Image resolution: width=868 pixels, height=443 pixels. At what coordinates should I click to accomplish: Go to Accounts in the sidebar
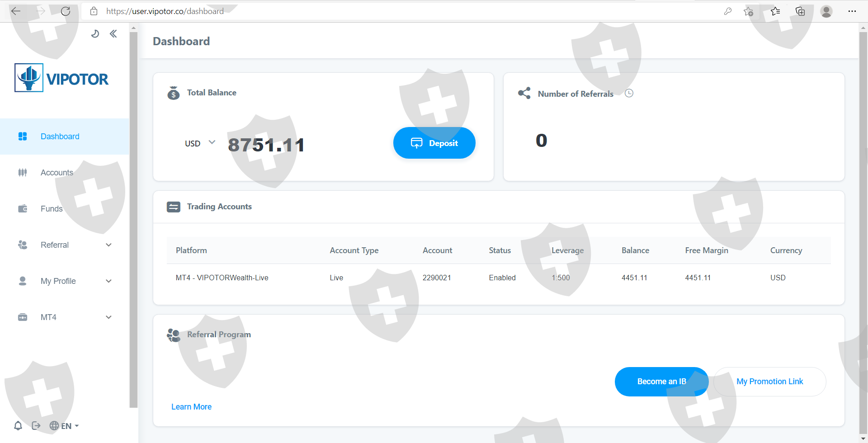coord(57,173)
